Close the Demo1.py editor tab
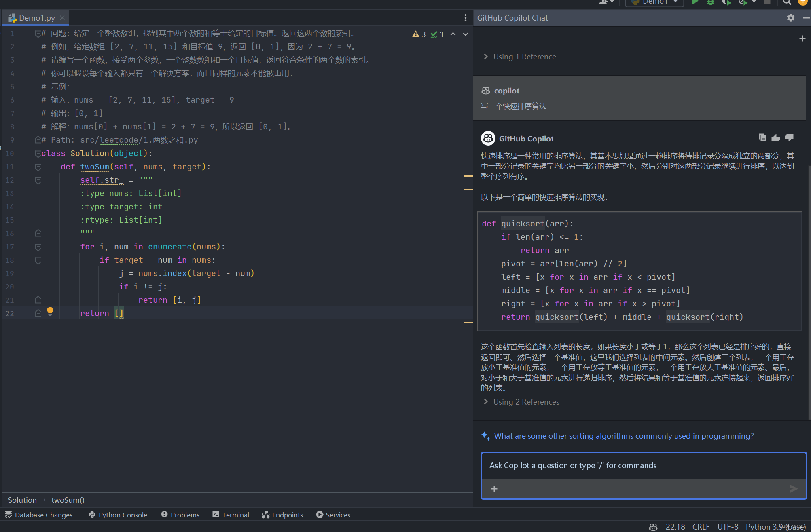The image size is (811, 532). 62,18
